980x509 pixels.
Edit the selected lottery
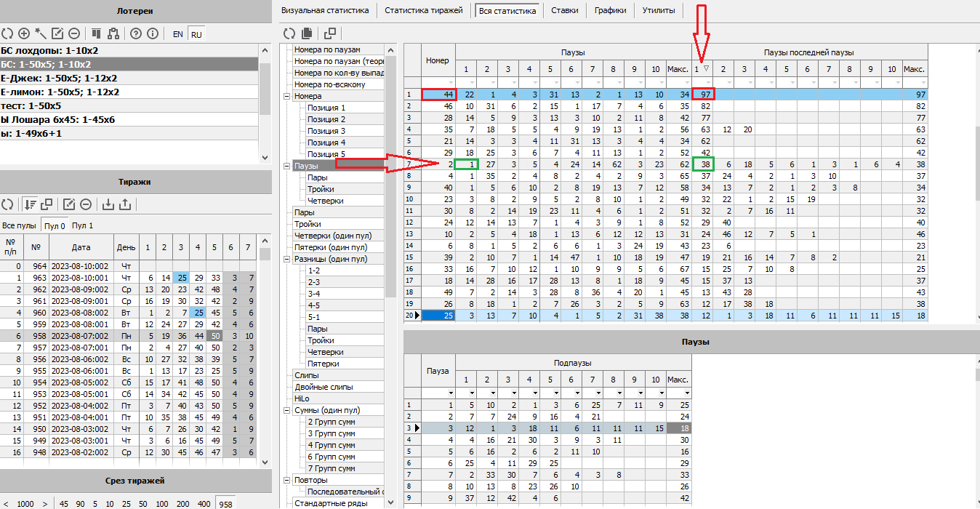[57, 33]
